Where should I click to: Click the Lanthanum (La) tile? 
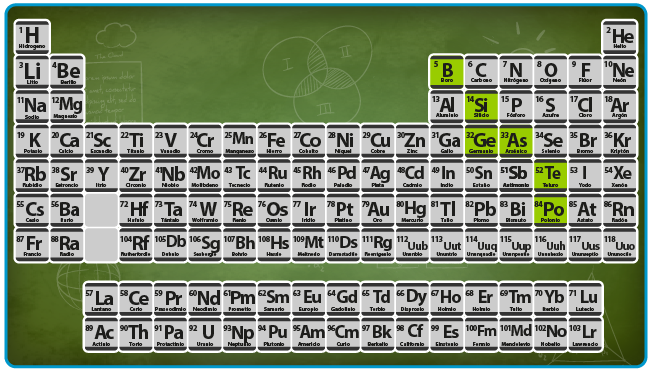pyautogui.click(x=101, y=299)
